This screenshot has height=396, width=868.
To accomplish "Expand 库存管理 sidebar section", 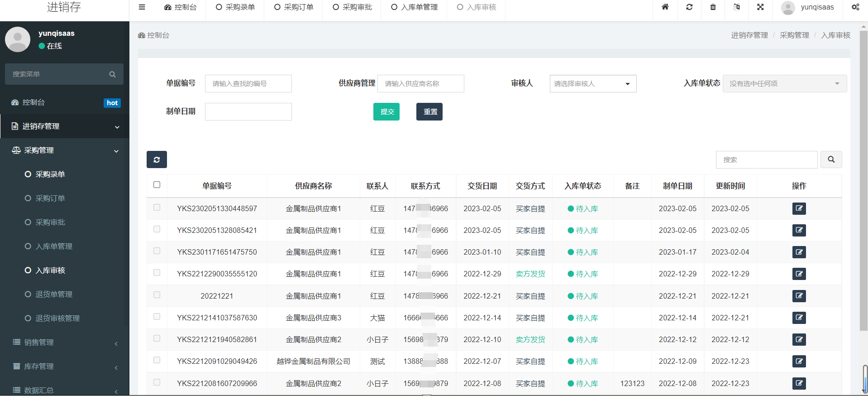I will [x=65, y=366].
